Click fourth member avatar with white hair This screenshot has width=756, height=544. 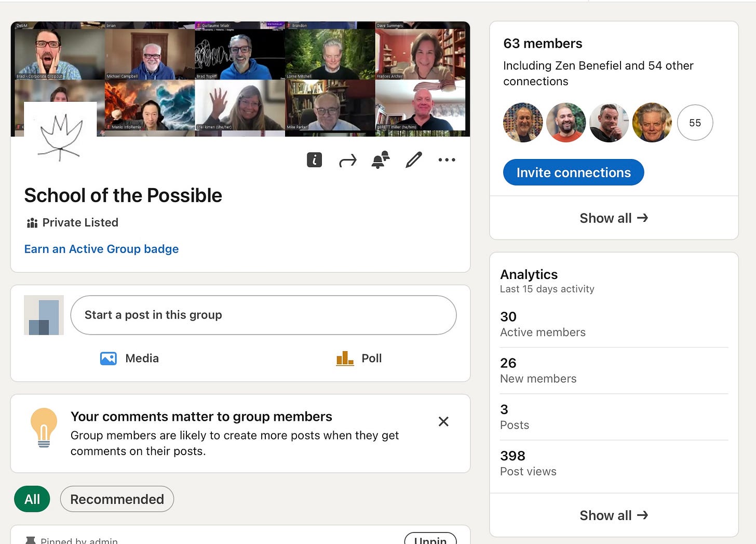[x=652, y=123]
